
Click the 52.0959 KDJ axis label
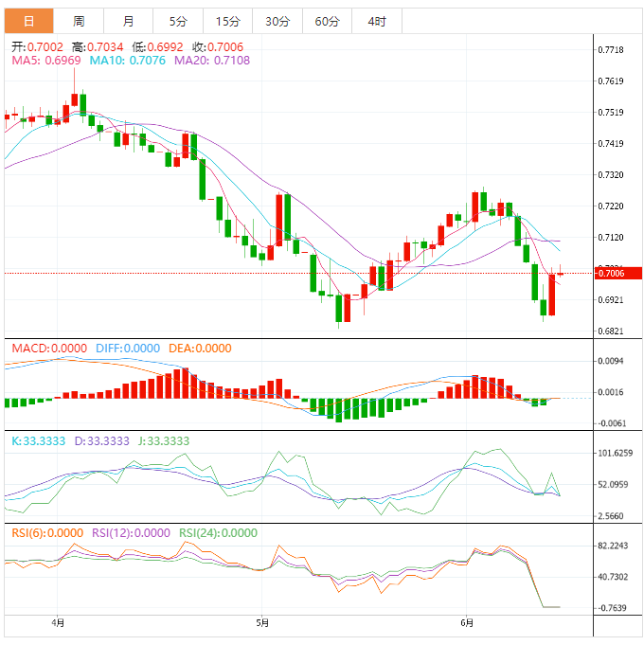613,485
